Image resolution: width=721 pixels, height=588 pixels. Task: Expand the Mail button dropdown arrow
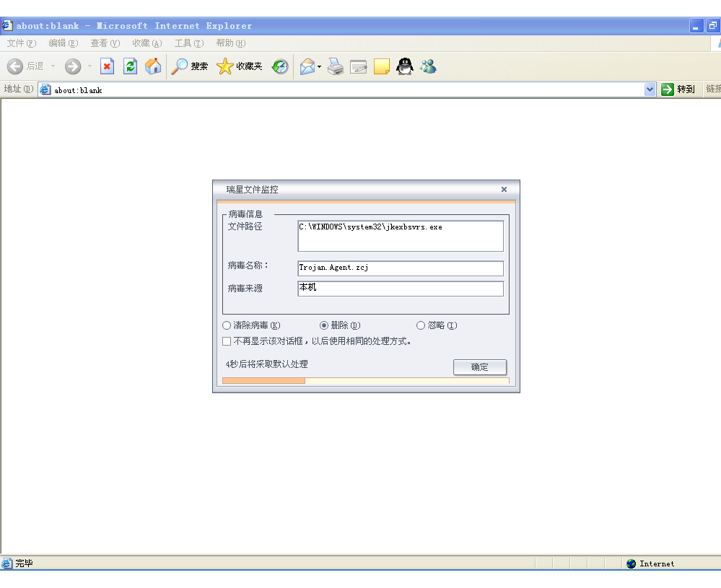[x=319, y=66]
